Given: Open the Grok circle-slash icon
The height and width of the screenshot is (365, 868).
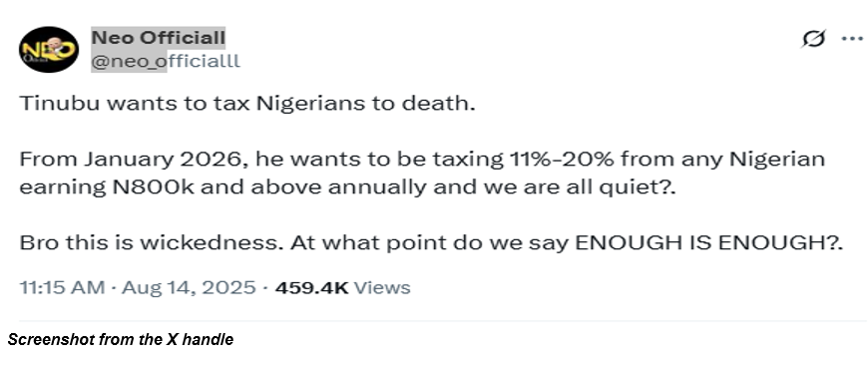Looking at the screenshot, I should coord(813,38).
